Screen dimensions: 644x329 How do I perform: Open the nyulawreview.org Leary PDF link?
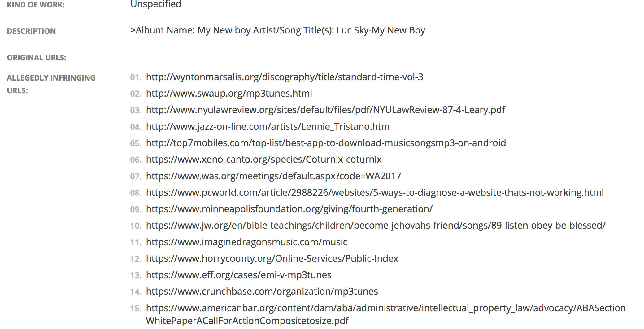click(x=325, y=110)
